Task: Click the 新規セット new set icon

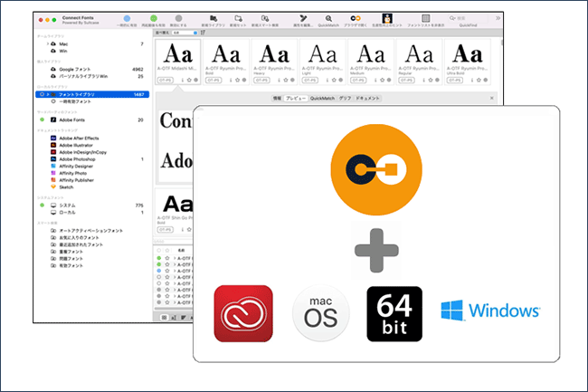Action: (x=238, y=18)
